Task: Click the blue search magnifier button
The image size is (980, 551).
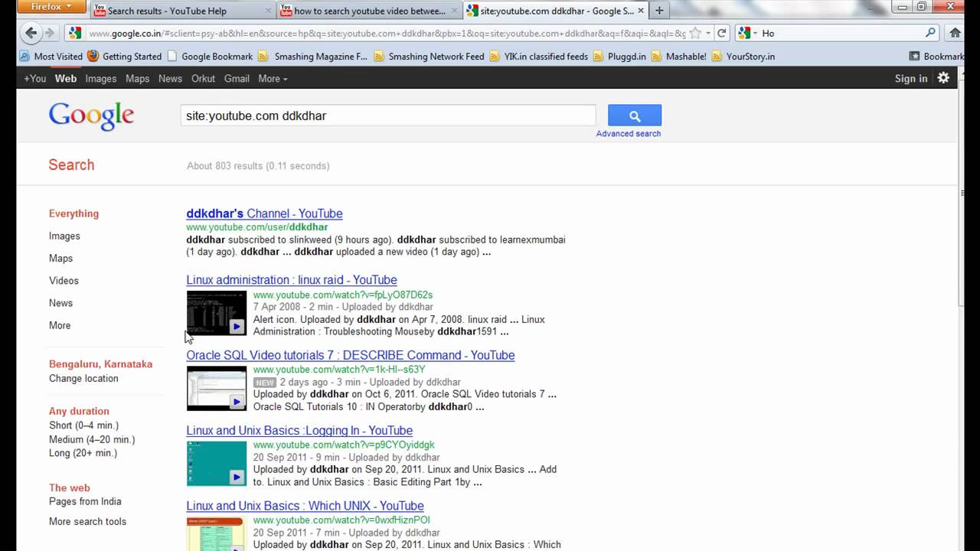Action: click(x=635, y=116)
